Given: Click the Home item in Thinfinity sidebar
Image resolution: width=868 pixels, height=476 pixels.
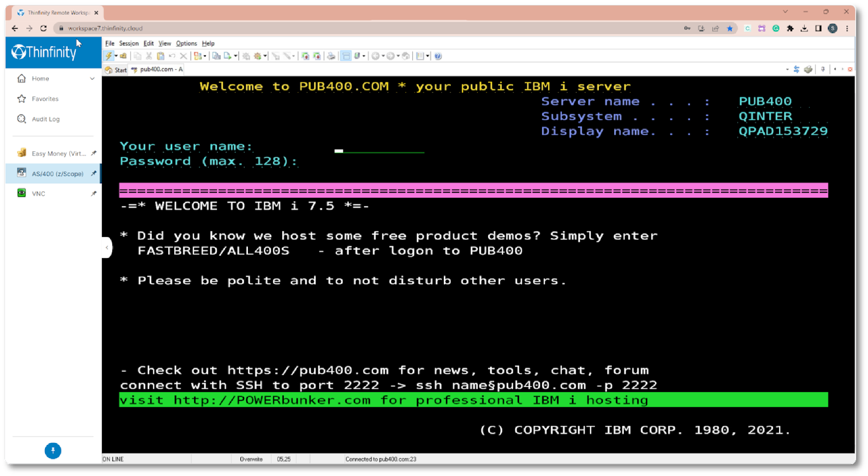Looking at the screenshot, I should coord(40,79).
